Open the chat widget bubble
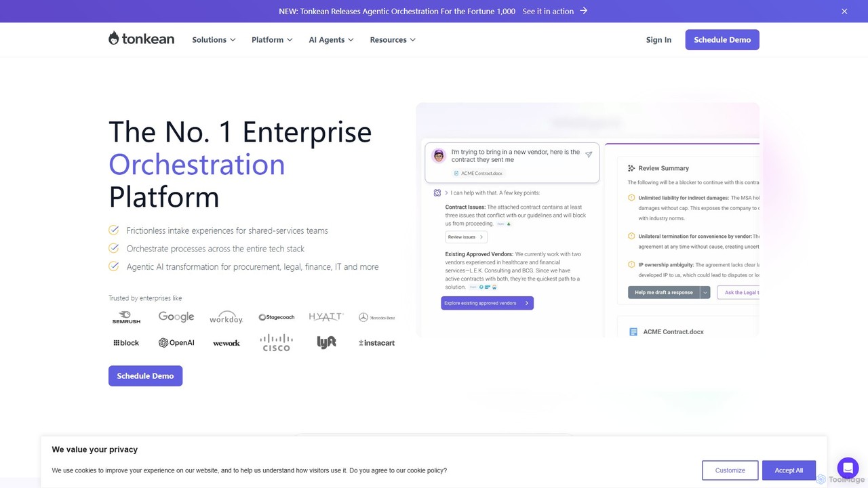868x488 pixels. [x=848, y=468]
